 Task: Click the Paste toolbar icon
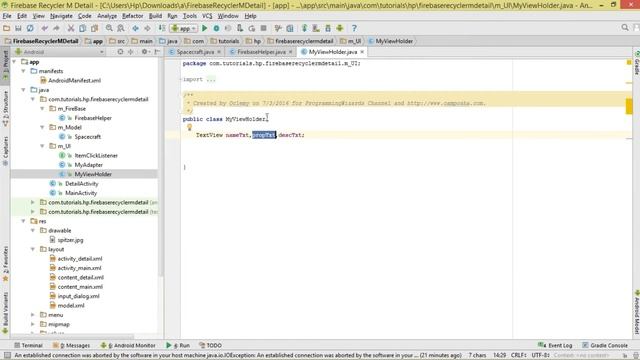pos(95,28)
